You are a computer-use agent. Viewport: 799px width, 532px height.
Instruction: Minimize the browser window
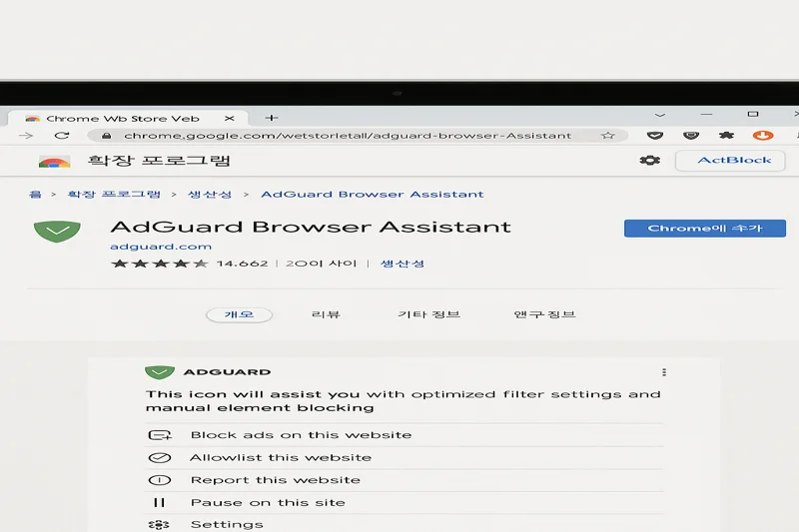click(x=706, y=115)
